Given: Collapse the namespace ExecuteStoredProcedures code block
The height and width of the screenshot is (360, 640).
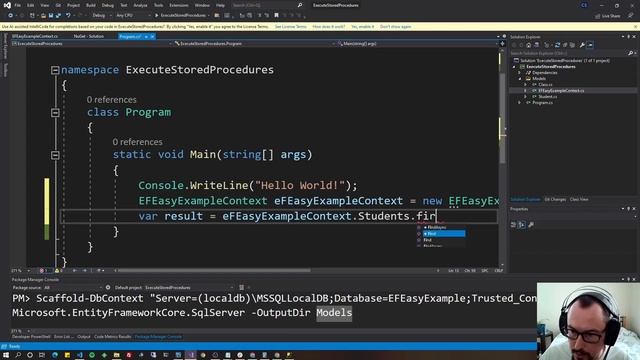Looking at the screenshot, I should click(x=55, y=70).
